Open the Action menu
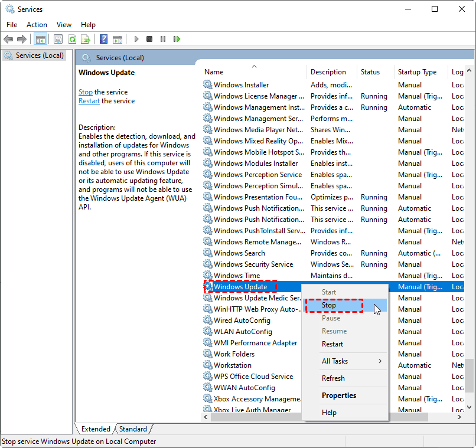Screen dimensions: 476x448 click(37, 25)
